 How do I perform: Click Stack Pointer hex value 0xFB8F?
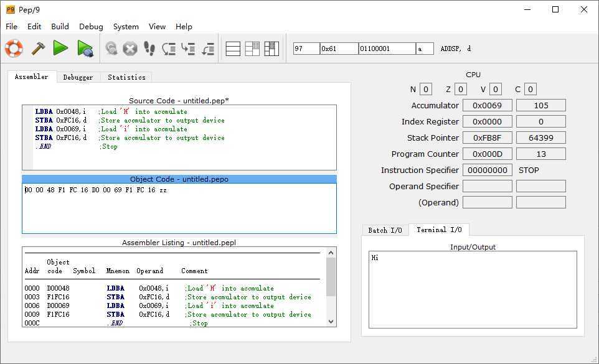(x=488, y=138)
